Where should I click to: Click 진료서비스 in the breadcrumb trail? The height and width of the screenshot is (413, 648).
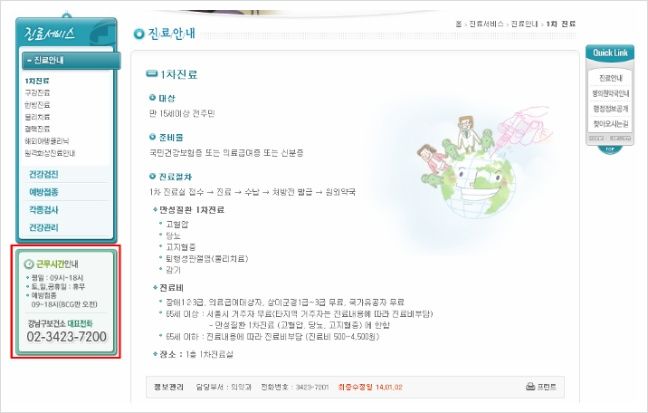click(486, 24)
